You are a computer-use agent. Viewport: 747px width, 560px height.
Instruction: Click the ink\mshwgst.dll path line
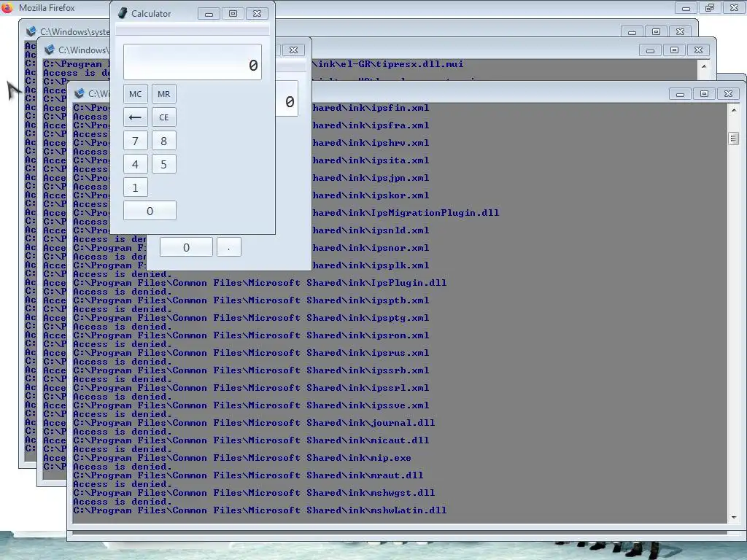[254, 493]
